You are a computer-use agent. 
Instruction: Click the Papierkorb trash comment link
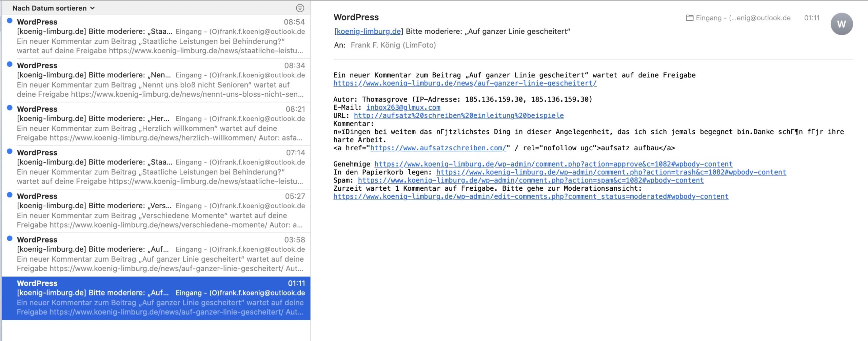pos(611,172)
